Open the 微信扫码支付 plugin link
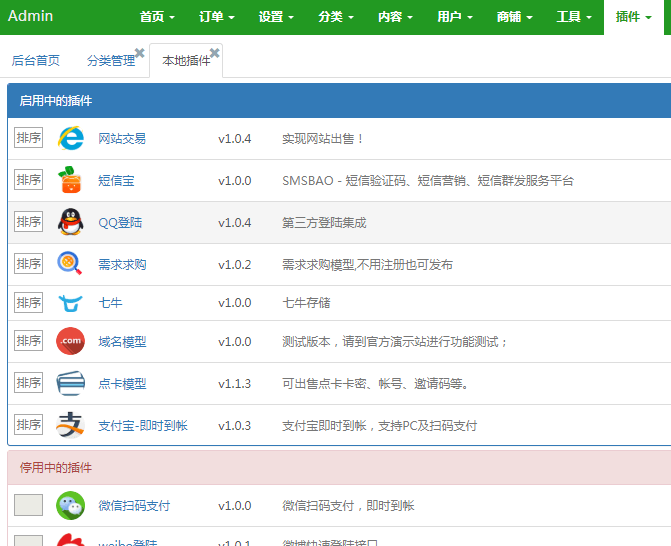 point(134,506)
